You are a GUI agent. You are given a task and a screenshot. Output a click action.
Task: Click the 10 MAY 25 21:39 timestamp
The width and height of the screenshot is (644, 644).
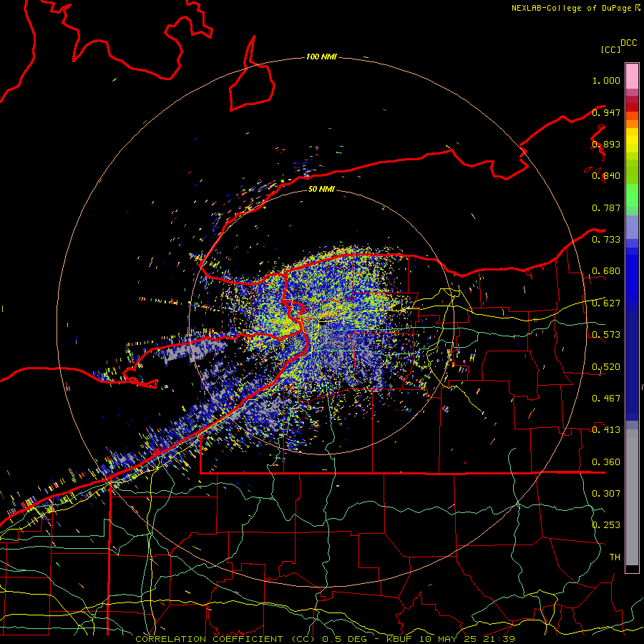[x=467, y=639]
